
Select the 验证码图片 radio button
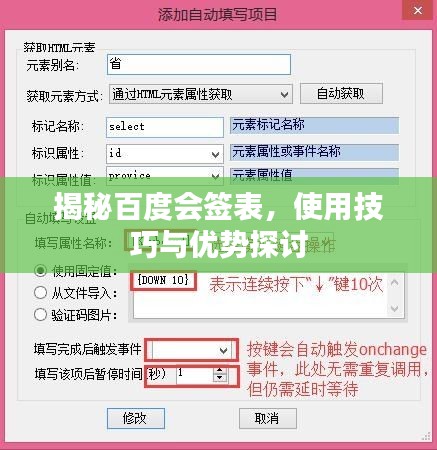(x=40, y=314)
